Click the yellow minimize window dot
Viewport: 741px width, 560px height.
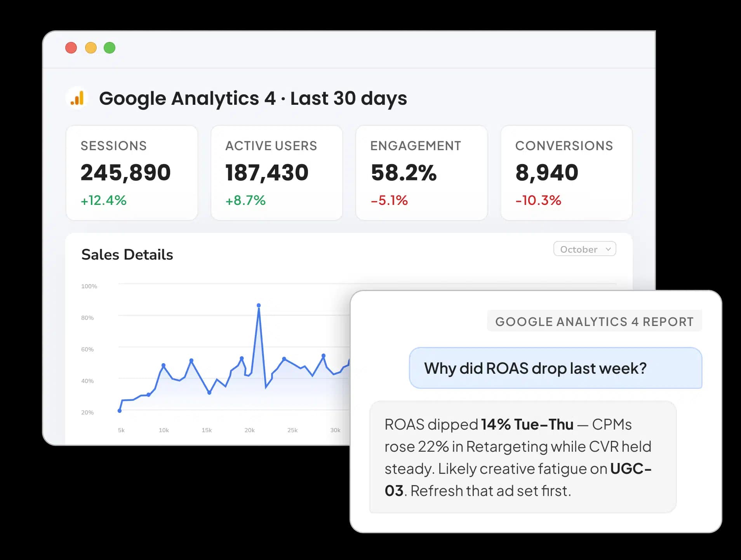pyautogui.click(x=90, y=48)
